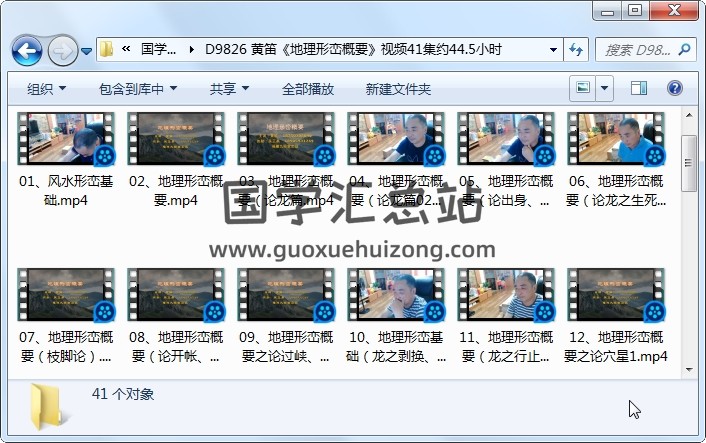Click the scrollbar down arrow
This screenshot has height=443, width=706.
[689, 370]
